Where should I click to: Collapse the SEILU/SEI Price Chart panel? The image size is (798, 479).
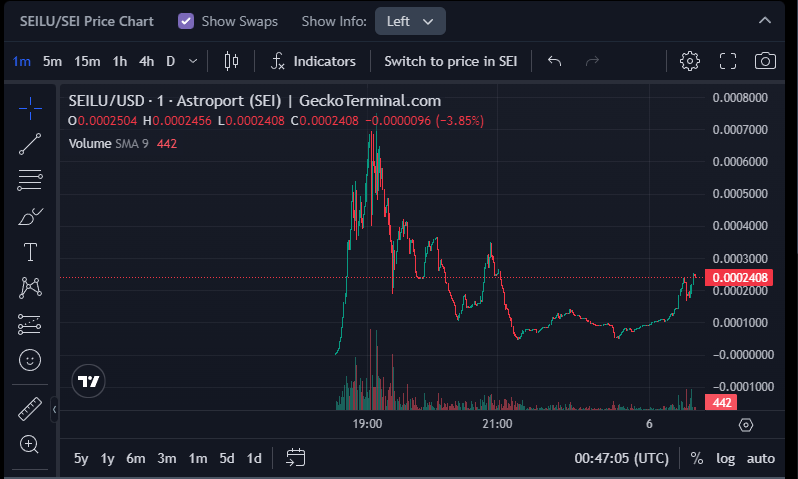(x=764, y=20)
